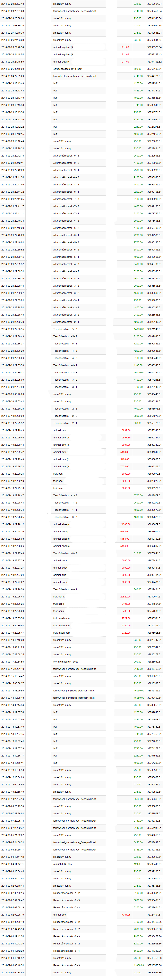Click timestamp 2014-09-22 22:29:24
This screenshot has width=163, height=980.
click(12, 148)
